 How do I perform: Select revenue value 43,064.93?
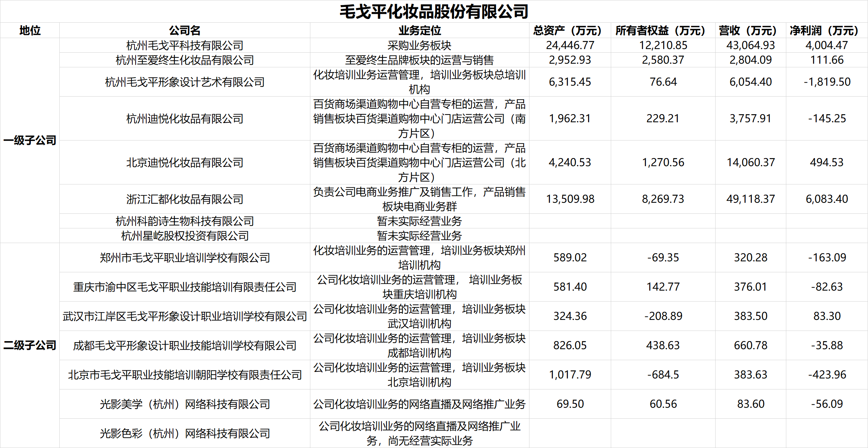(x=750, y=45)
